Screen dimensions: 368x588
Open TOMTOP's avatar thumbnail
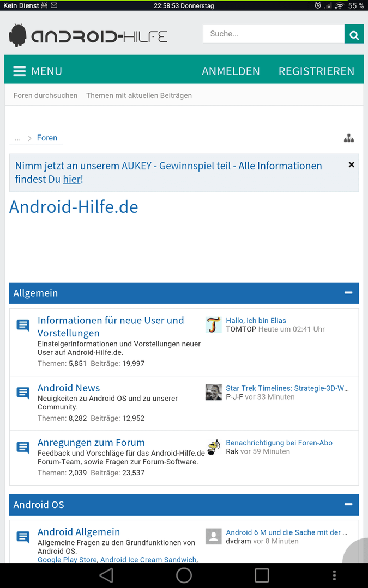213,324
